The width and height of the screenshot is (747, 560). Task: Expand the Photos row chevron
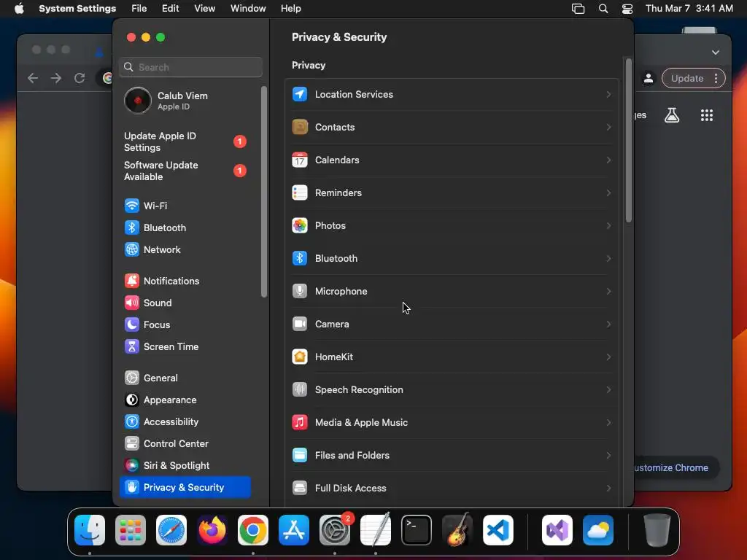point(608,226)
